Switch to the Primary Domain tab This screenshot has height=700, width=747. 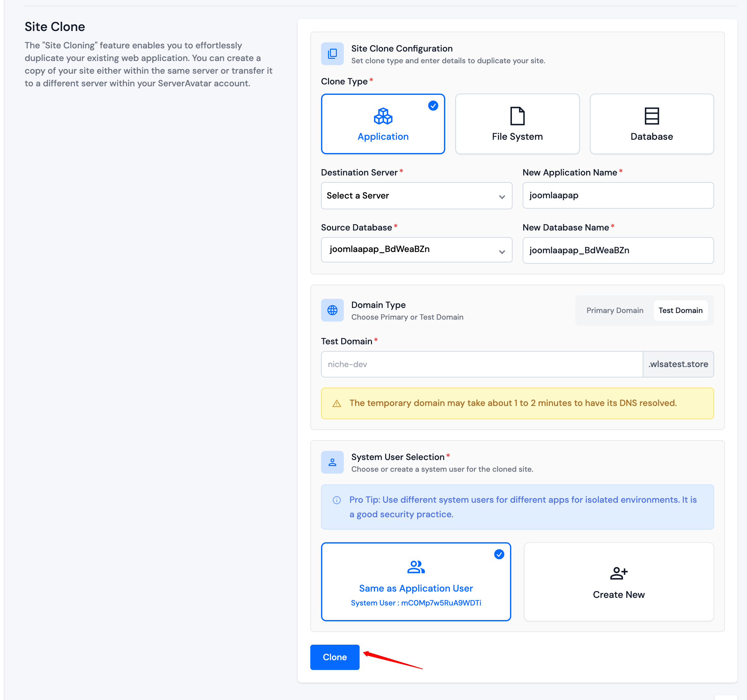(615, 310)
